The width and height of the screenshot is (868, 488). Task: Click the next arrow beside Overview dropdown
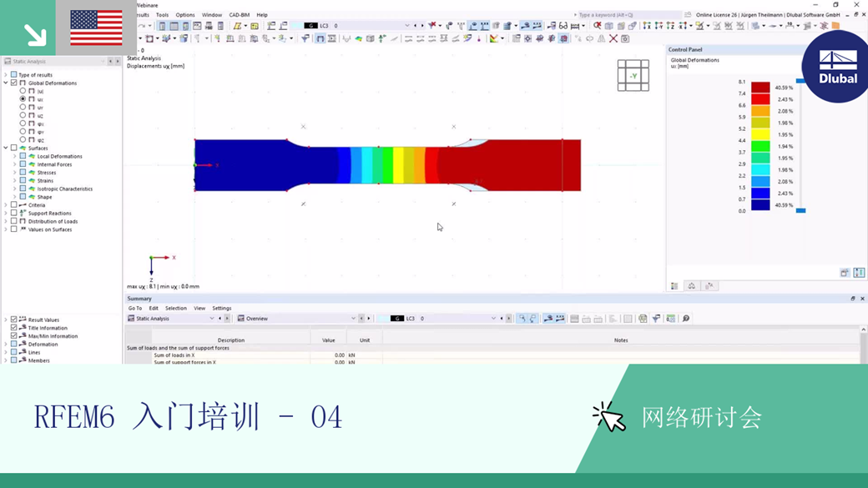click(x=369, y=319)
